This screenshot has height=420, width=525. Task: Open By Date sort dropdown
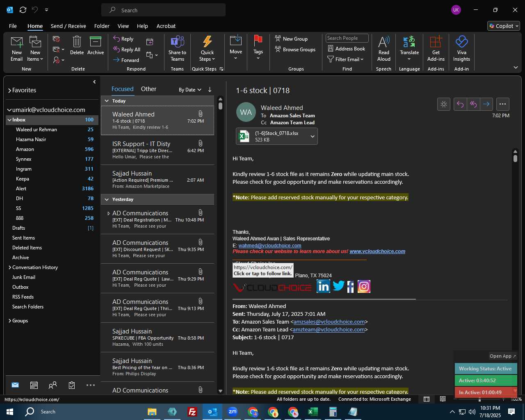tap(190, 90)
